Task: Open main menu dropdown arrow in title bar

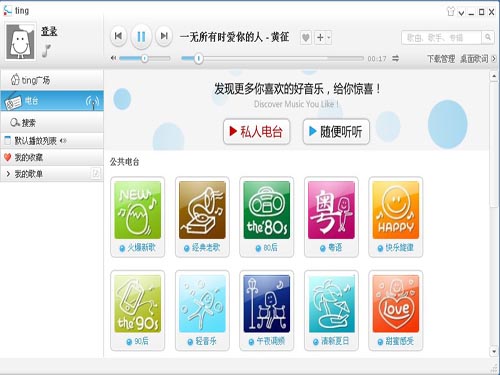Action: pos(461,13)
